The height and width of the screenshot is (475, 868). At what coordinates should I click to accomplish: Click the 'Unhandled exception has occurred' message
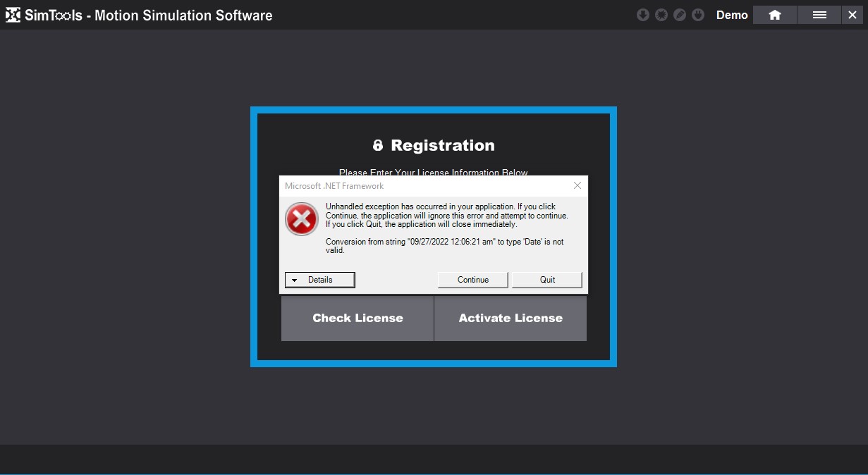click(446, 215)
